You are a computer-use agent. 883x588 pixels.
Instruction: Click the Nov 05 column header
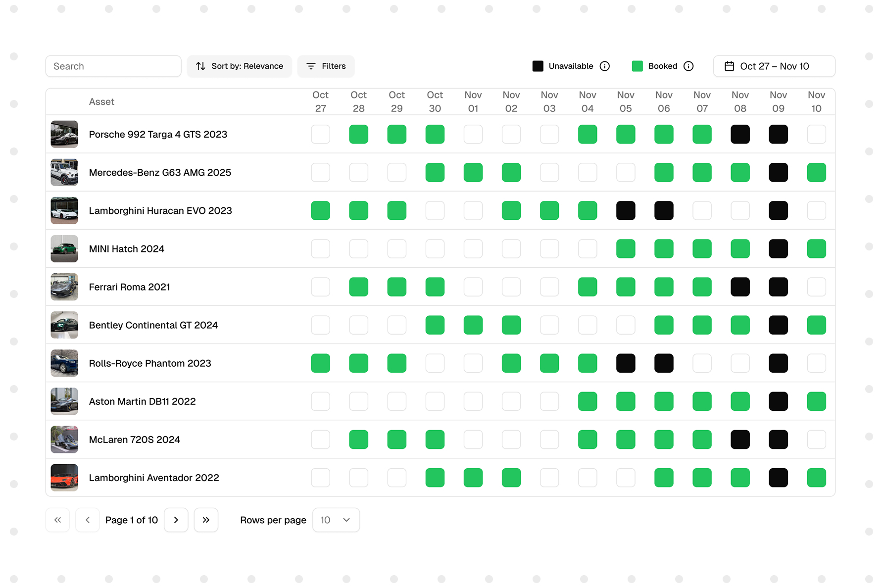click(626, 101)
